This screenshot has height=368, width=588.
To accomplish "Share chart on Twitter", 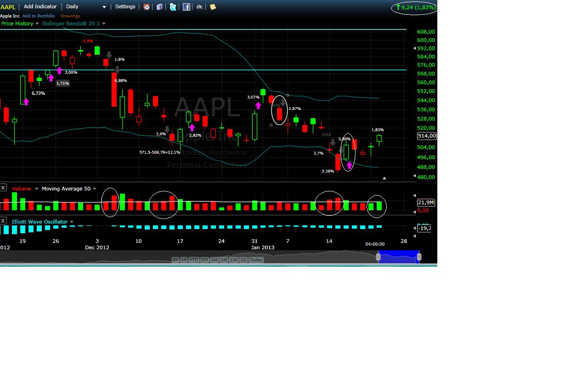I will [x=173, y=7].
